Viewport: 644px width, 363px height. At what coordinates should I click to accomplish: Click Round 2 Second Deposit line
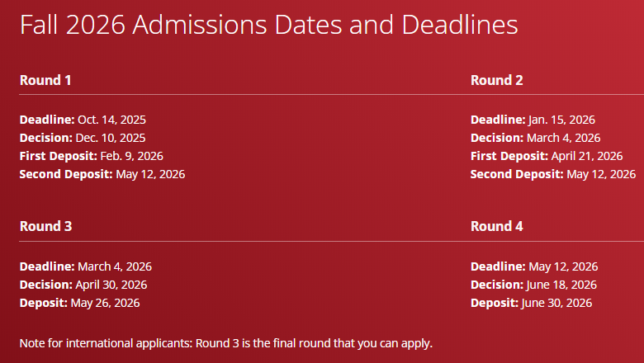(x=553, y=174)
